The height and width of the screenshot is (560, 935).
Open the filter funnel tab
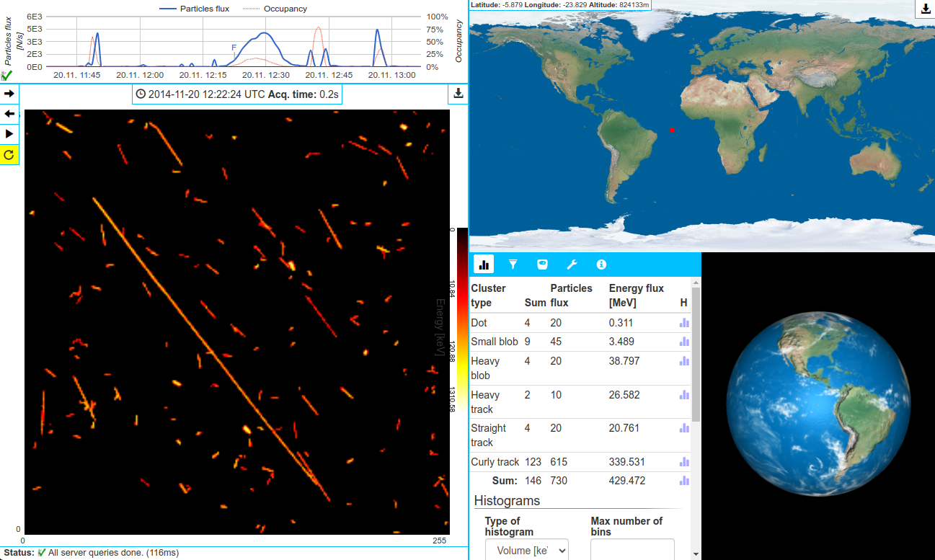click(513, 265)
